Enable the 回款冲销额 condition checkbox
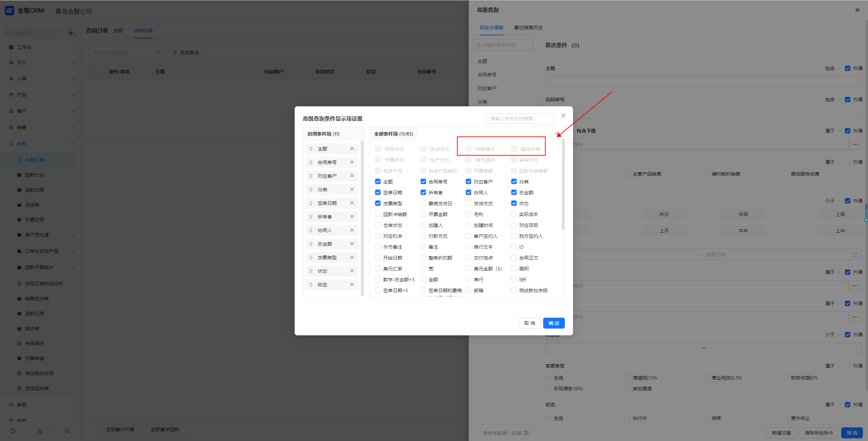Screen dimensions: 868x441 tap(378, 214)
